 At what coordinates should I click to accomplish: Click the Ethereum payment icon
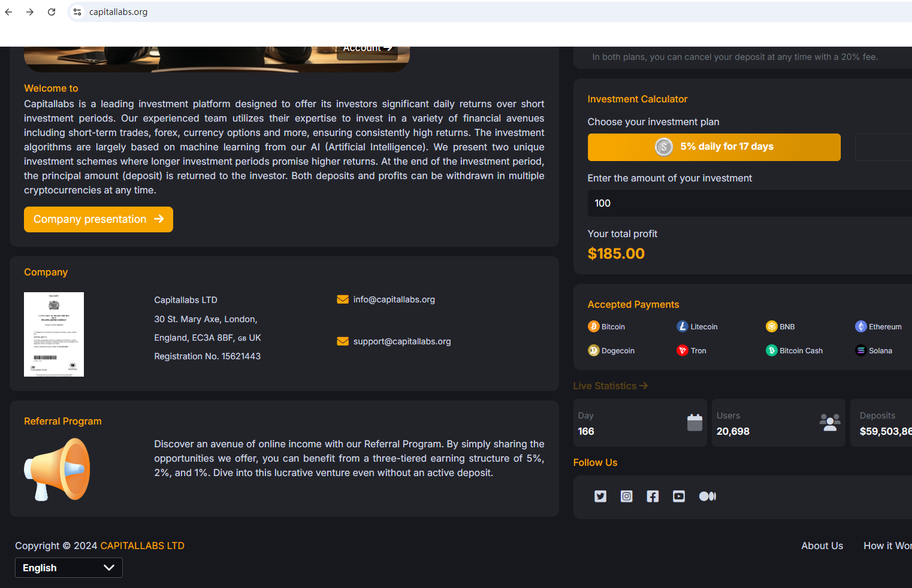click(861, 326)
